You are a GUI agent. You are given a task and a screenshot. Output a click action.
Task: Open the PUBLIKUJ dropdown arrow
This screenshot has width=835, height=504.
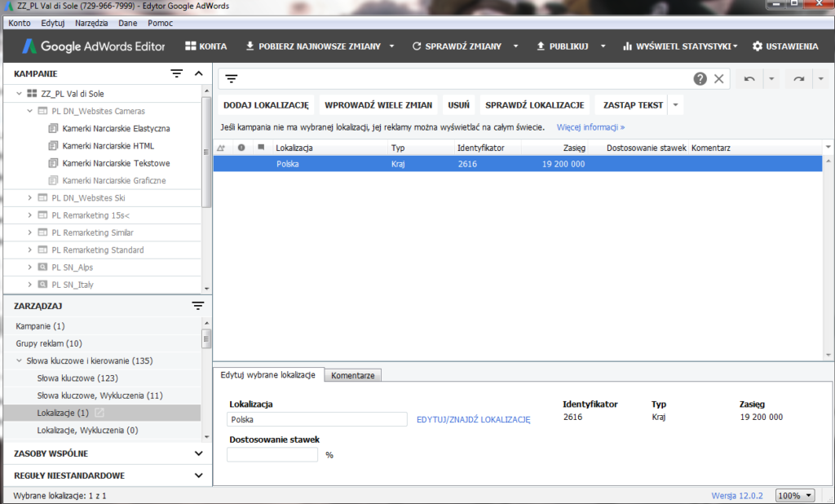(602, 46)
